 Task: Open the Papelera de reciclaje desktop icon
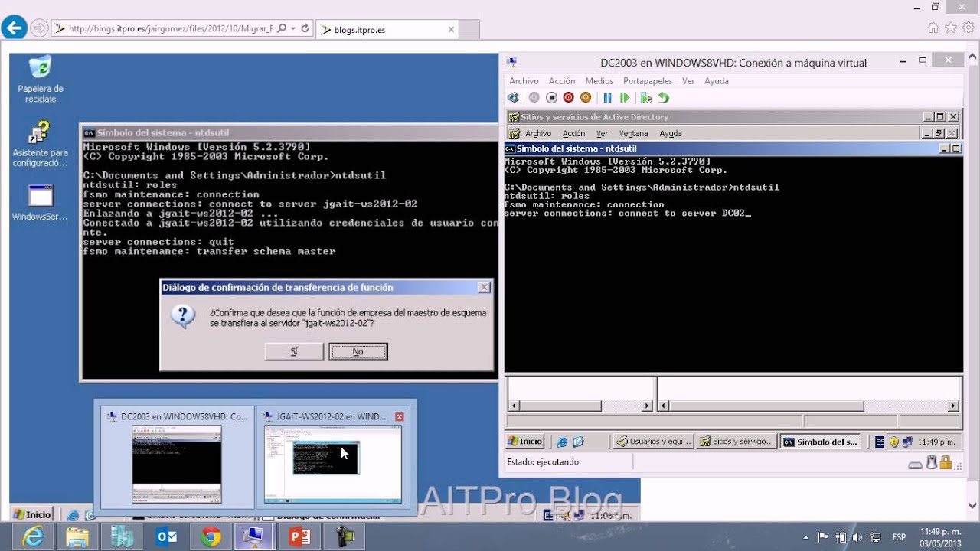[x=40, y=80]
